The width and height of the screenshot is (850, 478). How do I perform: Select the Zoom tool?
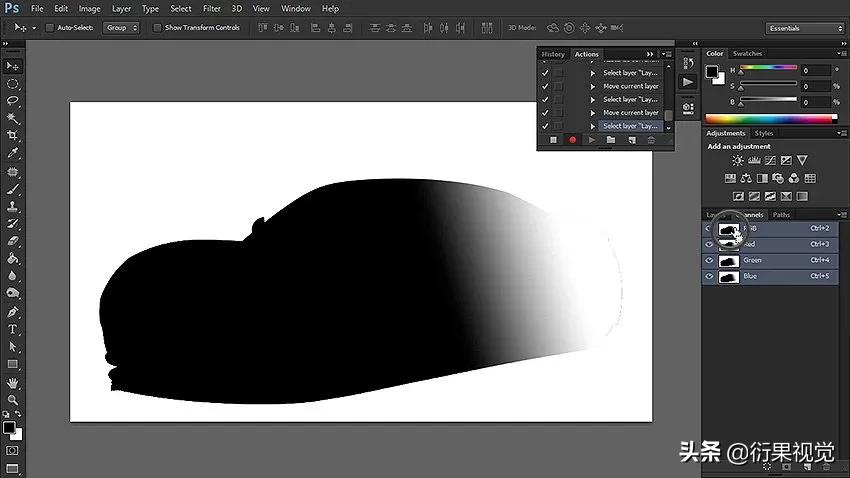coord(13,399)
